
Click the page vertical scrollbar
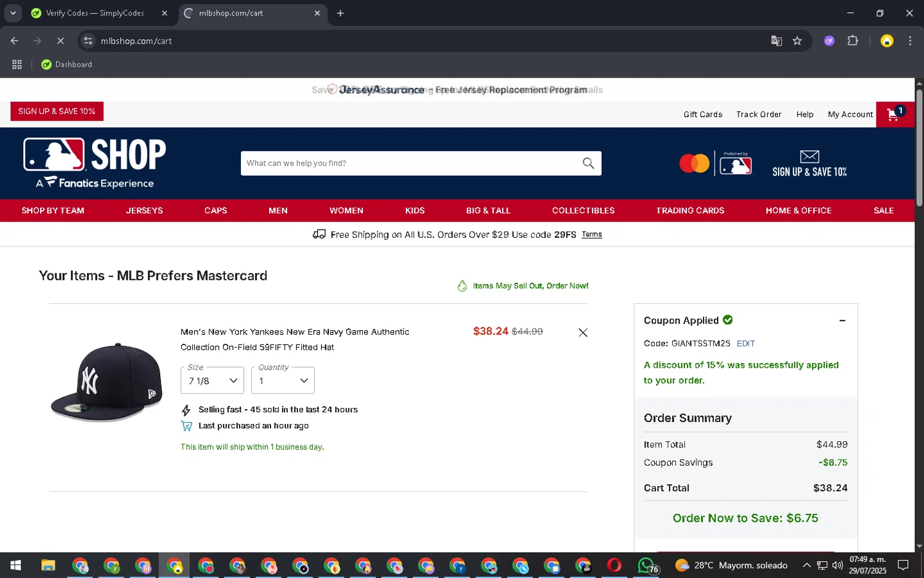[x=919, y=148]
